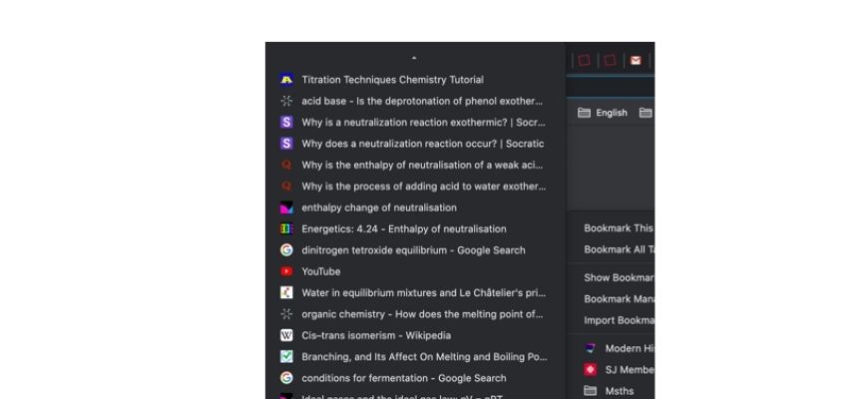Image resolution: width=868 pixels, height=399 pixels.
Task: Click the colorful IB favicon for Energetics
Action: click(286, 228)
